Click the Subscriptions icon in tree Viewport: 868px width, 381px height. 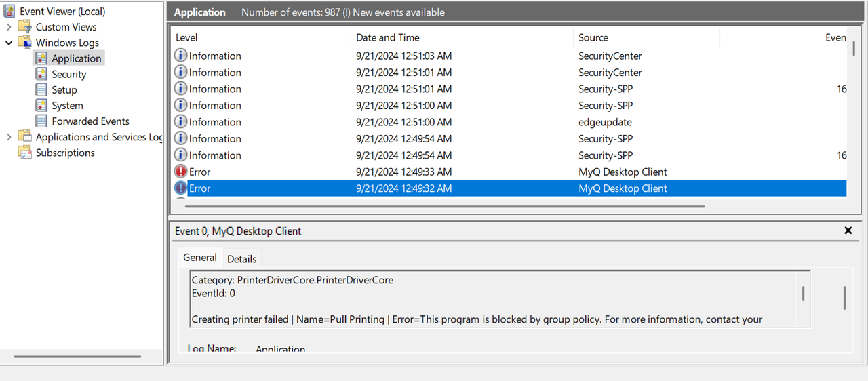coord(25,153)
